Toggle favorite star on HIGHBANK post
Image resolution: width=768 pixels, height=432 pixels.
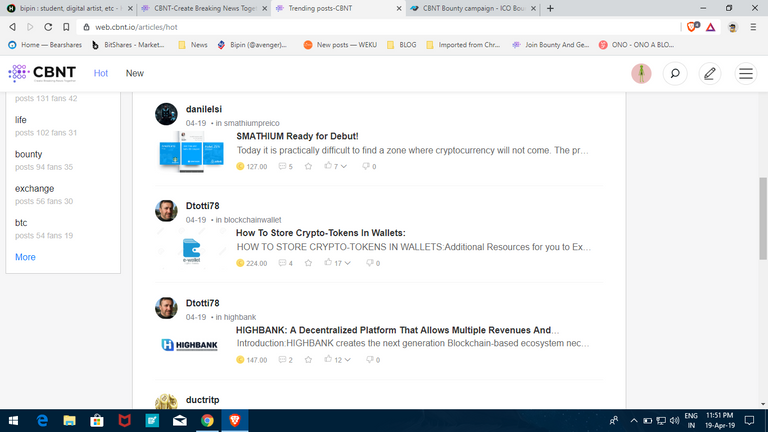[308, 360]
